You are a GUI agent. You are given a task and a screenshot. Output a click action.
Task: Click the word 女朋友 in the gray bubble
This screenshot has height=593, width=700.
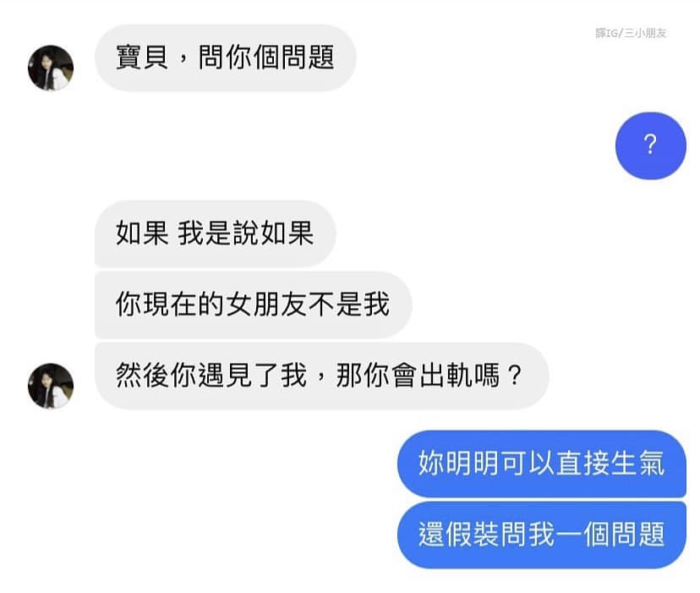tap(267, 305)
